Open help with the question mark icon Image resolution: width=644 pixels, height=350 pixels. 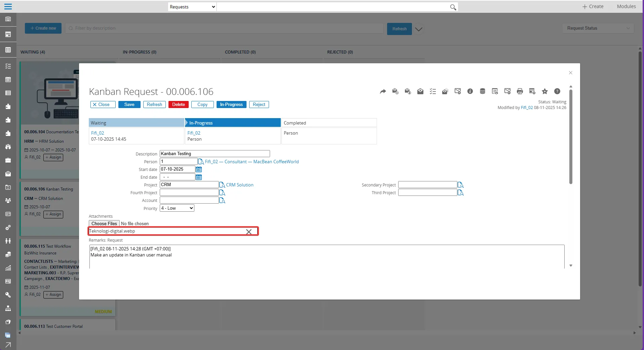click(557, 92)
